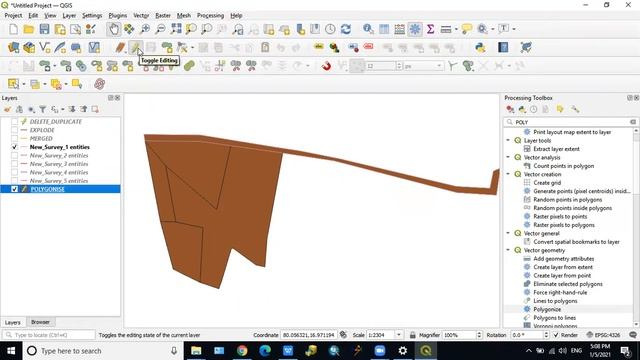The height and width of the screenshot is (360, 640).
Task: Select Polygons to lines algorithm
Action: (x=554, y=318)
